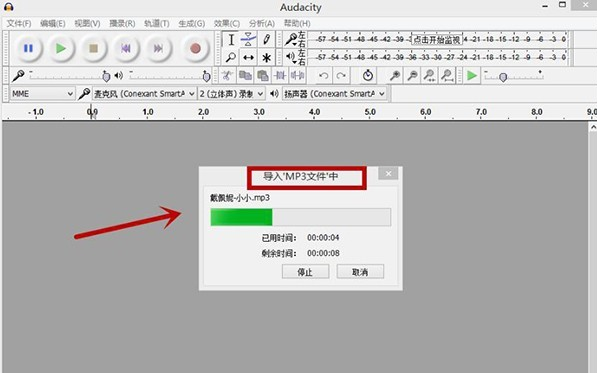The height and width of the screenshot is (373, 597).
Task: Click the 取消 cancel button
Action: (360, 272)
